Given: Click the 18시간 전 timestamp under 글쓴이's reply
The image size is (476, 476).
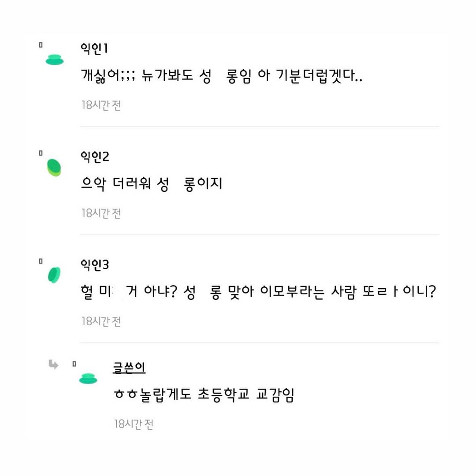Looking at the screenshot, I should (134, 424).
